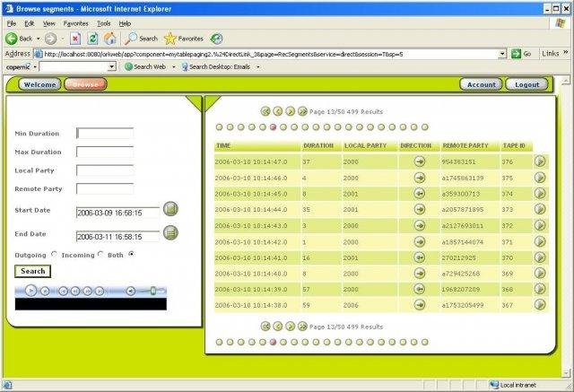Open the End Date calendar picker
Viewport: 574px width, 392px height.
170,233
